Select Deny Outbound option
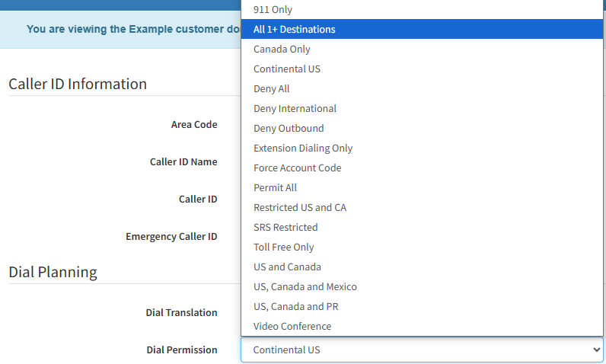Image resolution: width=606 pixels, height=364 pixels. (x=422, y=128)
